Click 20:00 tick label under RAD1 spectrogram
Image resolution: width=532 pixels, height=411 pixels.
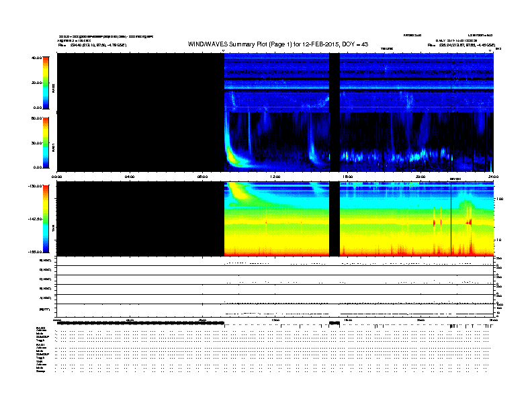420,177
